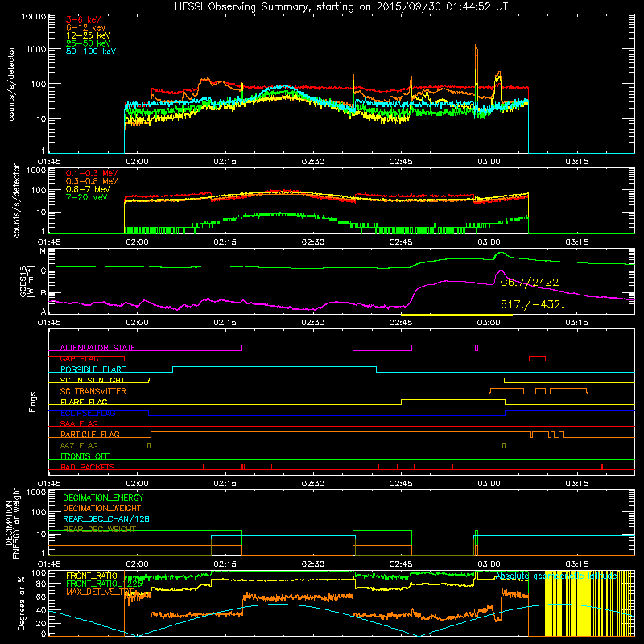The image size is (644, 644).
Task: Click the 02:30 tick label under the top plot
Action: click(313, 162)
